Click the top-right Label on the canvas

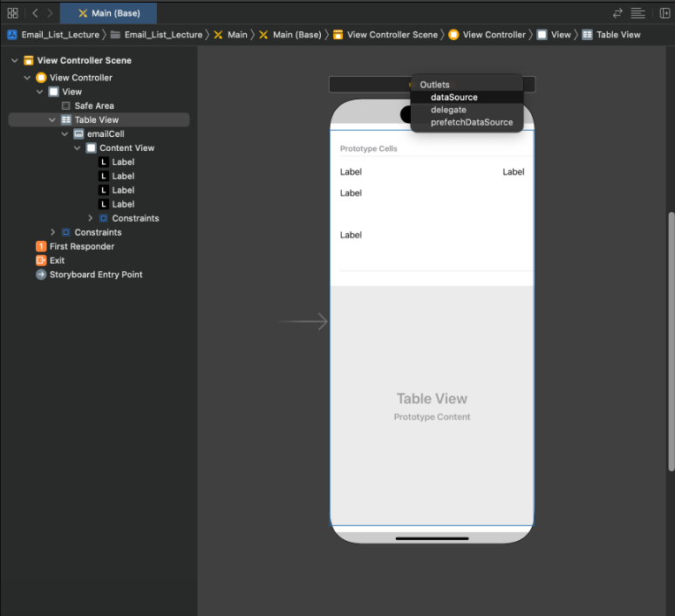[x=513, y=172]
